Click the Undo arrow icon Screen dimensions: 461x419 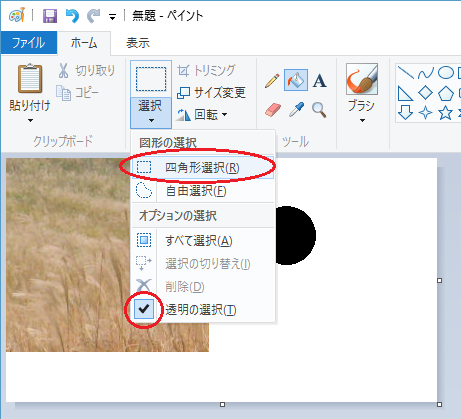pyautogui.click(x=72, y=16)
